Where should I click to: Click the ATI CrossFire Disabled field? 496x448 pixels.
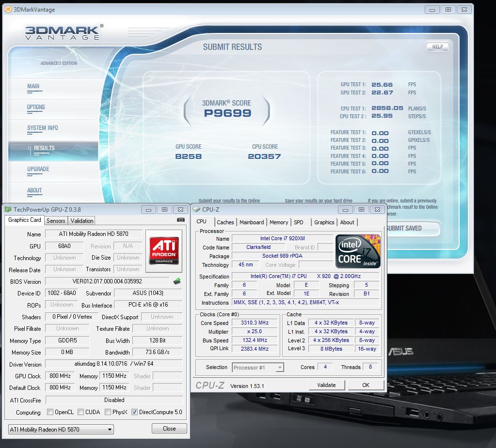114,400
